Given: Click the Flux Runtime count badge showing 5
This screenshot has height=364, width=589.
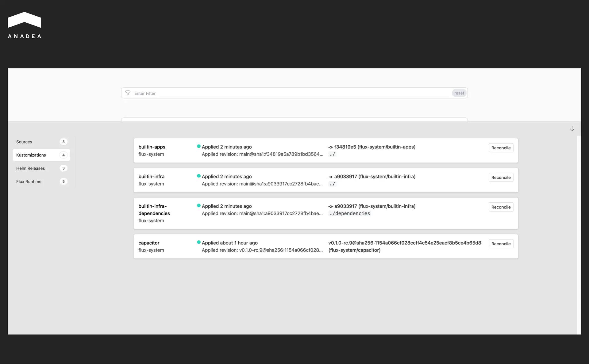Looking at the screenshot, I should pyautogui.click(x=64, y=181).
